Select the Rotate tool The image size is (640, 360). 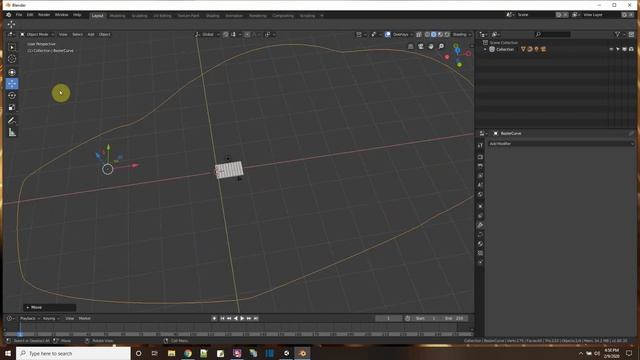(x=12, y=96)
